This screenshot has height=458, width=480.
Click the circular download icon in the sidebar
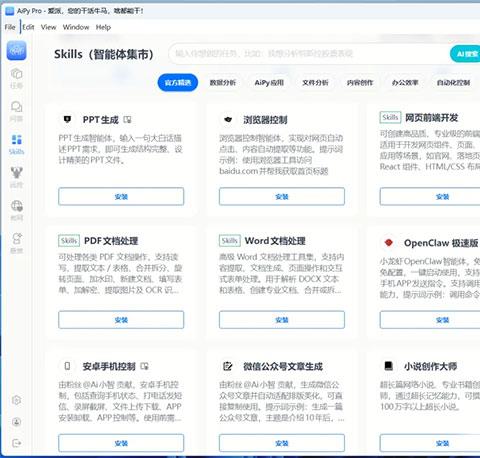pos(16,422)
